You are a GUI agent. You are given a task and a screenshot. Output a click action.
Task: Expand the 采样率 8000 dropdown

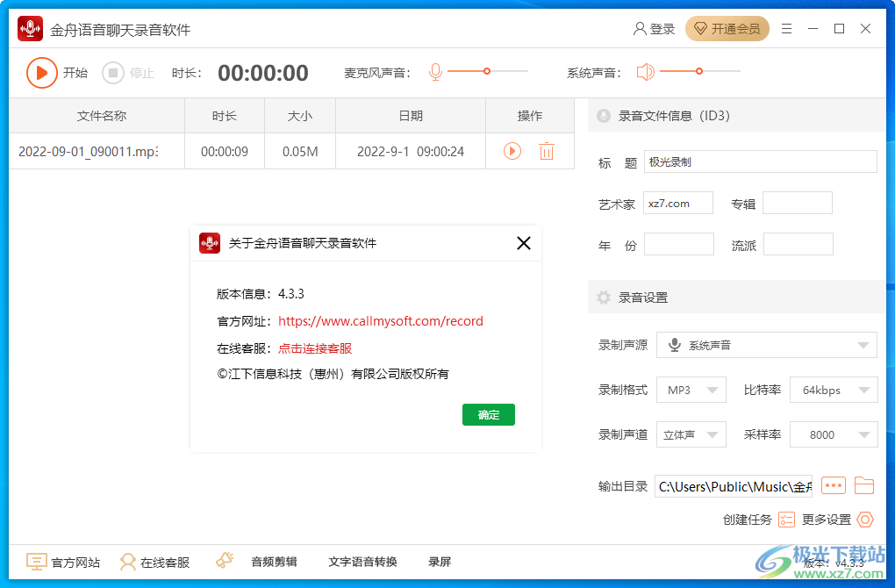click(x=834, y=434)
